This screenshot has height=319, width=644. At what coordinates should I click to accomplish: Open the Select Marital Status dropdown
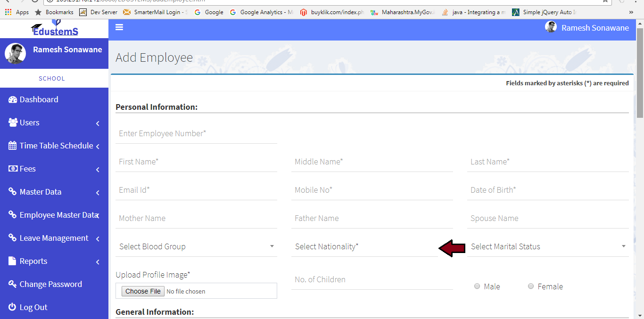tap(548, 246)
